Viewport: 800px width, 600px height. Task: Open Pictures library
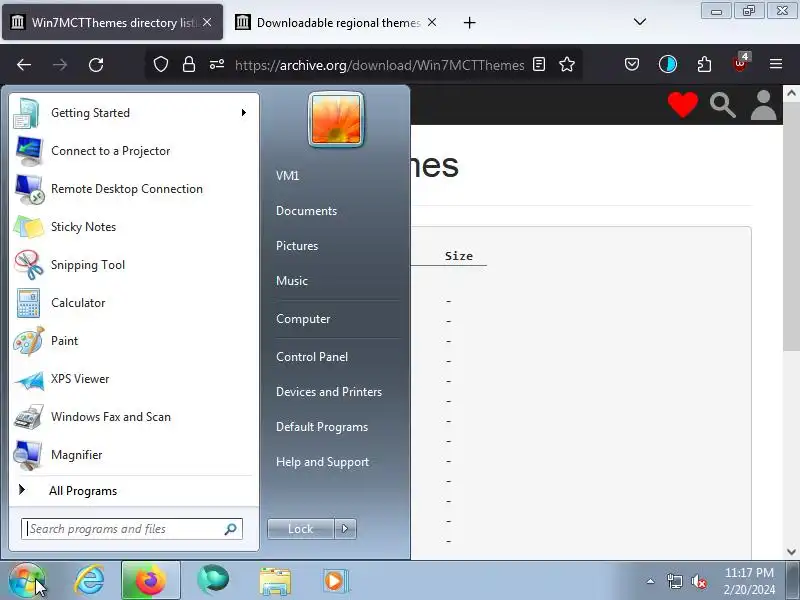pos(297,246)
